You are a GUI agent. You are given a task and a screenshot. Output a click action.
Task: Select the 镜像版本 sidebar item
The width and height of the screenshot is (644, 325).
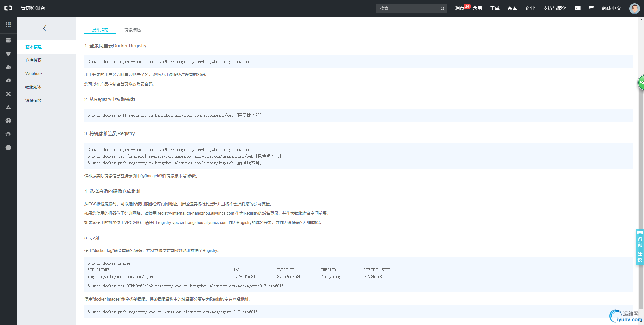pyautogui.click(x=47, y=87)
